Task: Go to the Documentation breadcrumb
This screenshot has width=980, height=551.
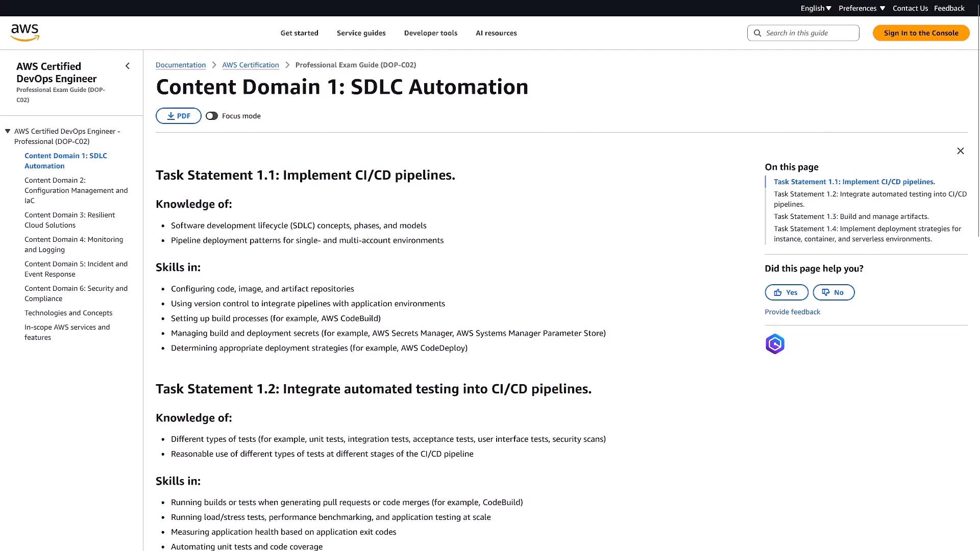Action: click(181, 65)
